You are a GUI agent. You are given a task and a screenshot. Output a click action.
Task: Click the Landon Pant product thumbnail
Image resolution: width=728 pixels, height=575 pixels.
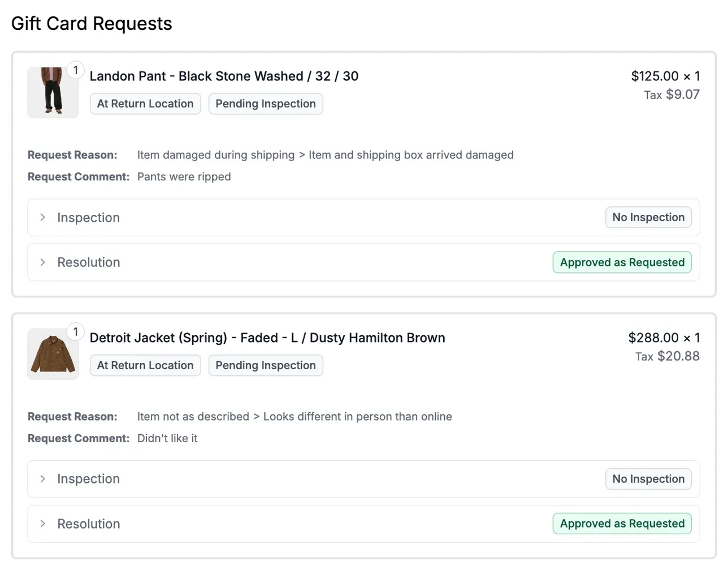point(53,92)
